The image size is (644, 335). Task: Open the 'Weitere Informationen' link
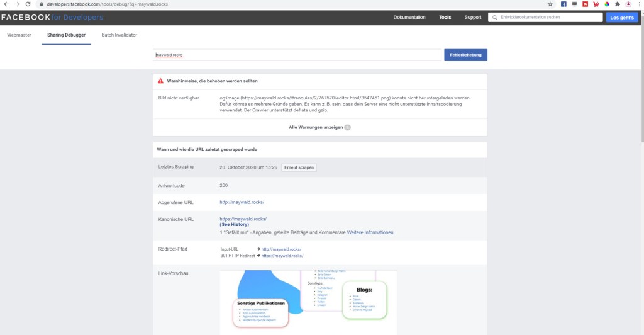point(370,233)
